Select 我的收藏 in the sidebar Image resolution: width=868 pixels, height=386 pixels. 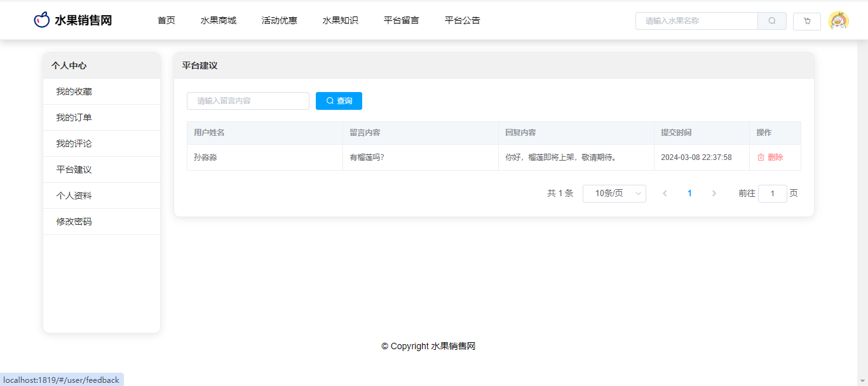(74, 91)
